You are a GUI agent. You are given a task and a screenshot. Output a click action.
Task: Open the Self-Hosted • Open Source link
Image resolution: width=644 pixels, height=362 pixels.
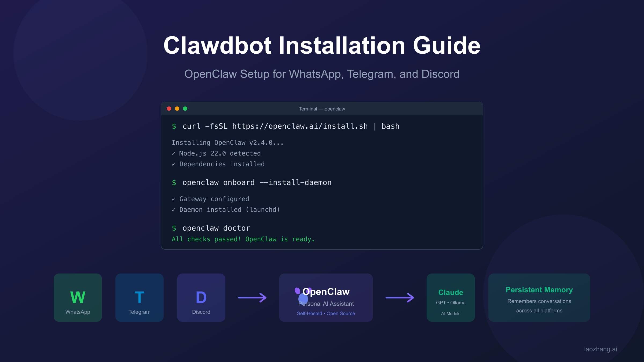tap(326, 313)
